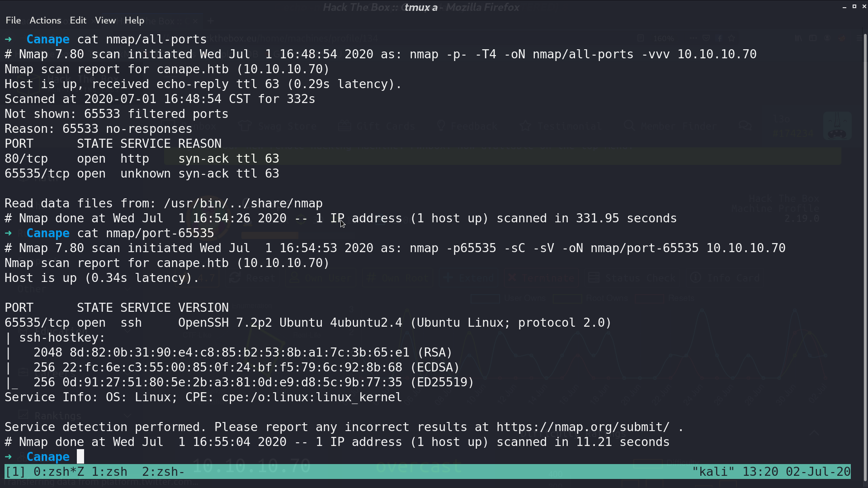The height and width of the screenshot is (488, 868).
Task: Close the terminal window
Action: tap(864, 7)
